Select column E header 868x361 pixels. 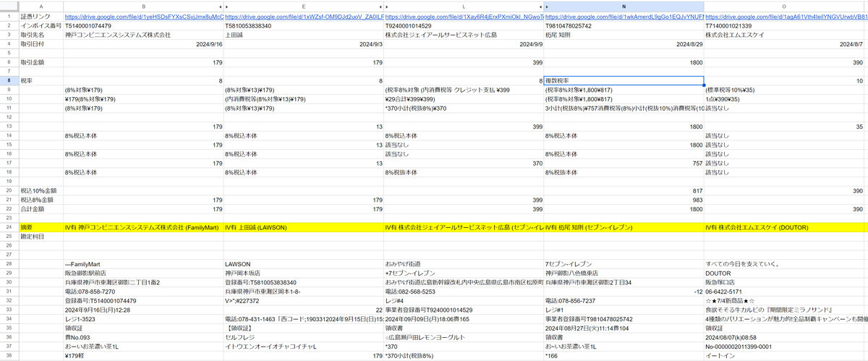click(304, 5)
